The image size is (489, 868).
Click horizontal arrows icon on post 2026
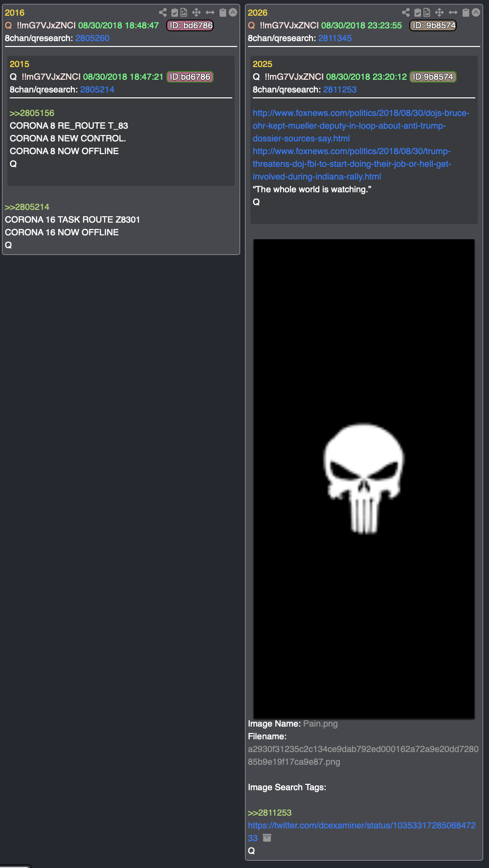point(453,13)
